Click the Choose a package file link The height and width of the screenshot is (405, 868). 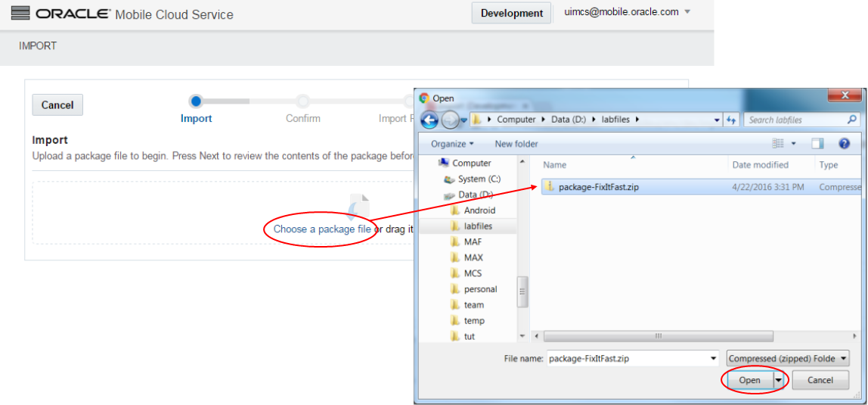click(322, 229)
